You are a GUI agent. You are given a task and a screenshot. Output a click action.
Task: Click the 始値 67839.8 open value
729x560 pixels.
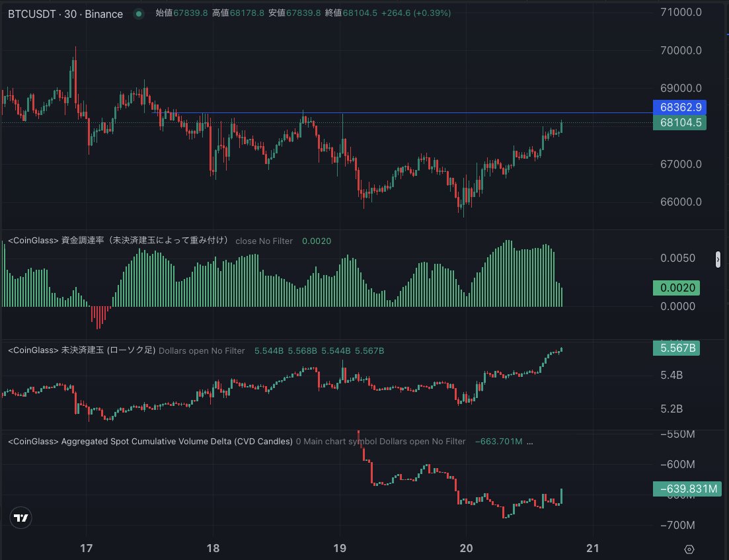(182, 13)
